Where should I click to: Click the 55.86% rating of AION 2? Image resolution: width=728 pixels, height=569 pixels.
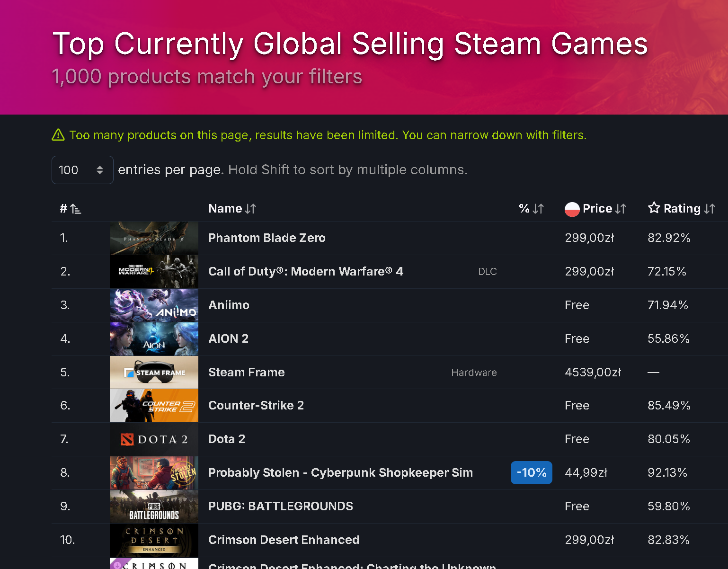[668, 338]
